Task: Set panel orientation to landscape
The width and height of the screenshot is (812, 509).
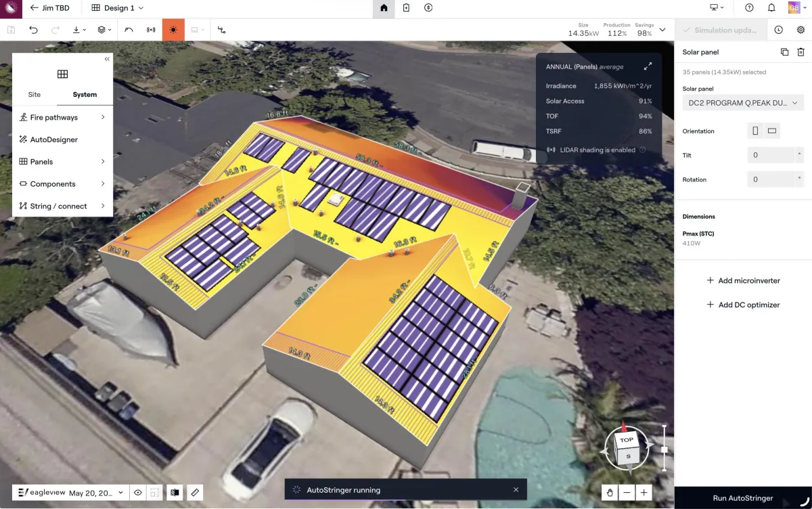Action: point(772,131)
